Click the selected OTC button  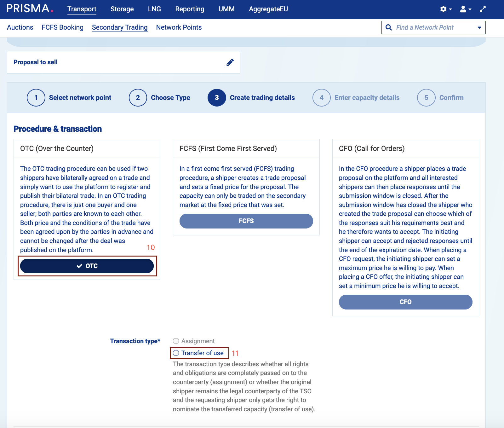point(87,266)
